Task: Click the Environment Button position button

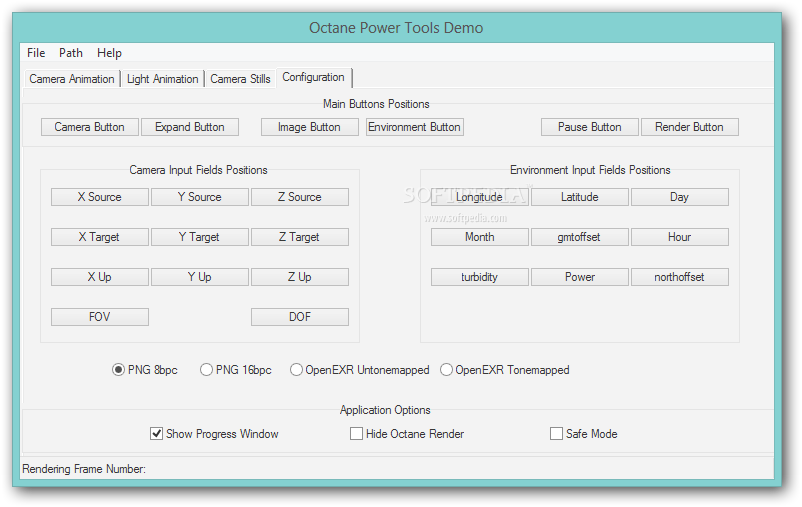Action: point(414,127)
